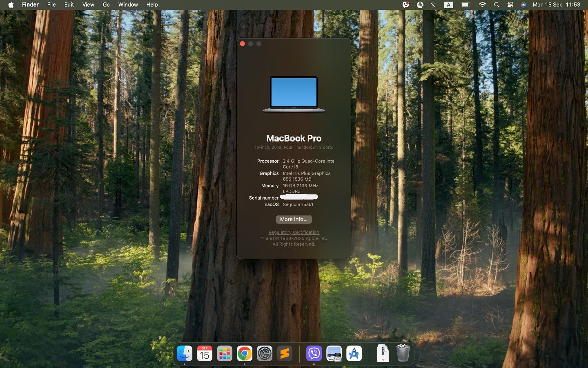This screenshot has height=368, width=588.
Task: Open the Window menu
Action: (128, 4)
